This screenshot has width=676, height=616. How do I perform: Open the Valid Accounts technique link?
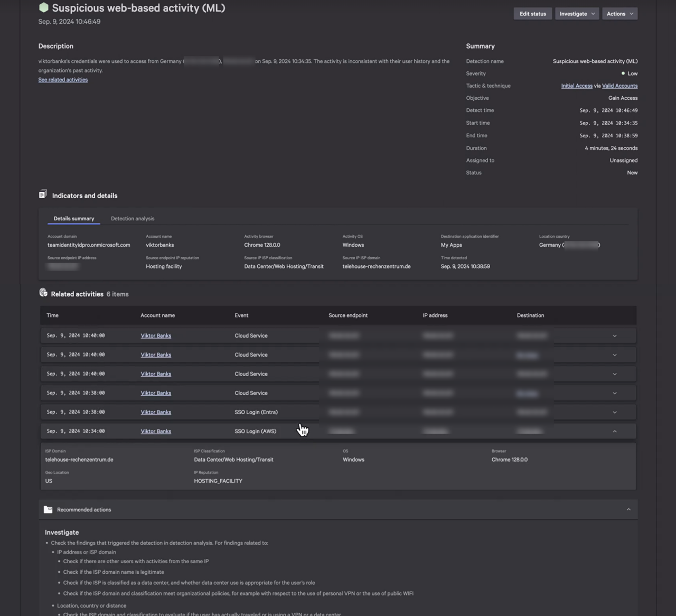point(619,86)
